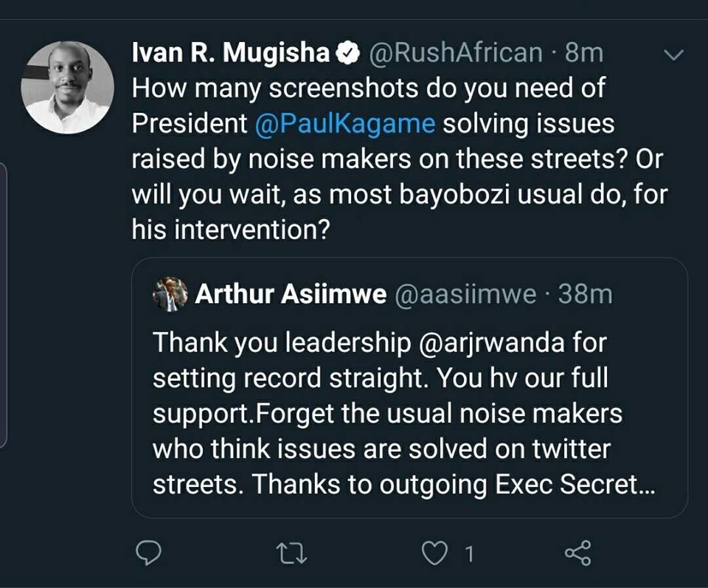Follow the @PaulKagame mention link

tap(345, 124)
